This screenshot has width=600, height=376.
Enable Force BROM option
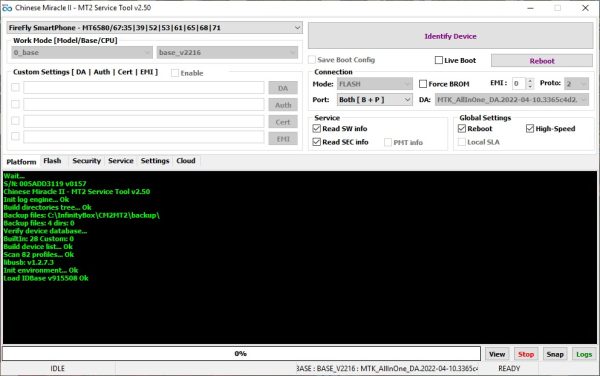[423, 84]
